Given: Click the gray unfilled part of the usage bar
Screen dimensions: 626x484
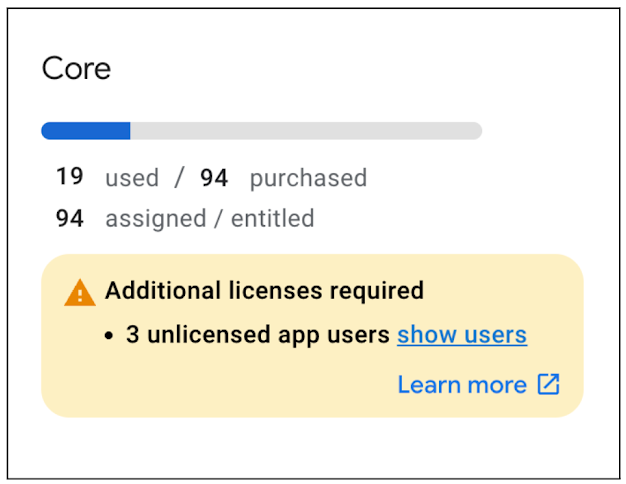Looking at the screenshot, I should (306, 131).
